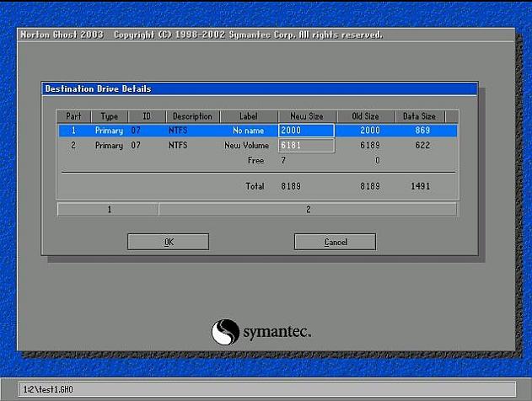Click Data Size value 622
Image resolution: width=532 pixels, height=401 pixels.
click(422, 146)
